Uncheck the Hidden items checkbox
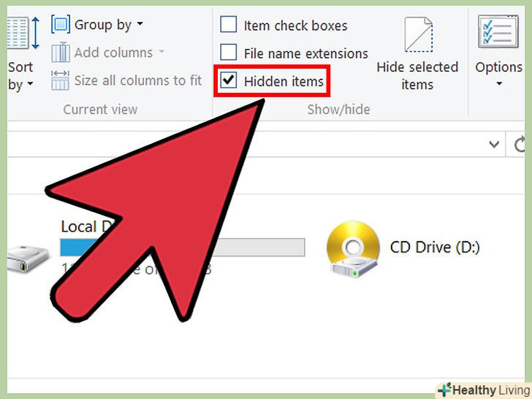Screen dimensions: 532x399 (x=228, y=80)
